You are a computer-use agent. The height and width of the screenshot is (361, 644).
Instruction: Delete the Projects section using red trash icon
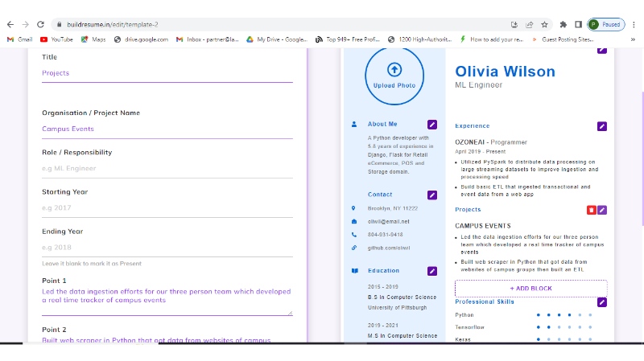tap(592, 210)
